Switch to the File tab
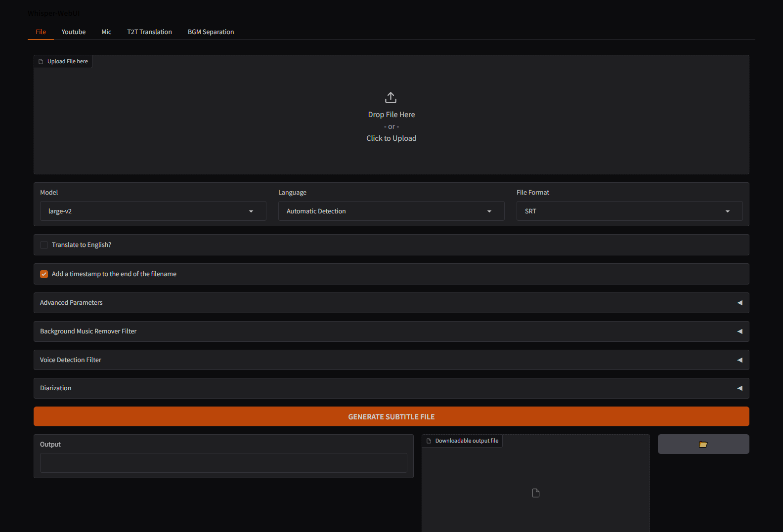783x532 pixels. pos(41,32)
